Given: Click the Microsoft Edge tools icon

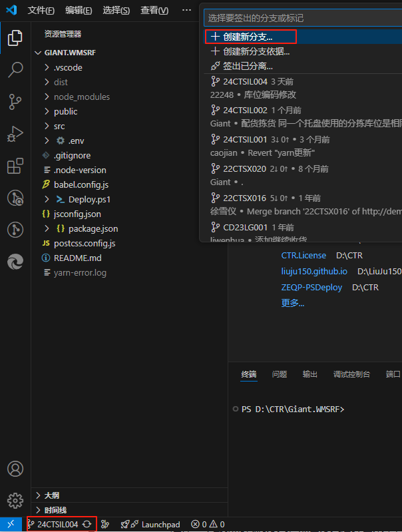Looking at the screenshot, I should [15, 262].
